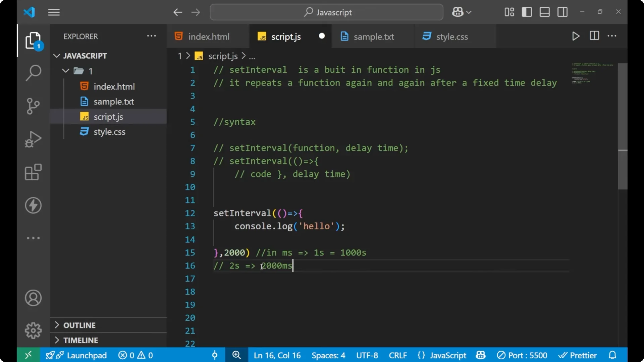Click Port : 5500 to stop the live server
Viewport: 644px width, 362px height.
(522, 355)
